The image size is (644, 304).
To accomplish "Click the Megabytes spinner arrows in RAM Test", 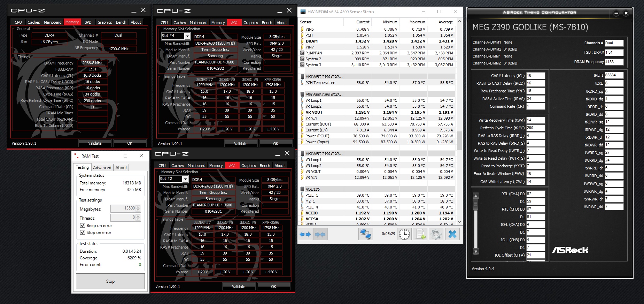I will click(x=138, y=208).
